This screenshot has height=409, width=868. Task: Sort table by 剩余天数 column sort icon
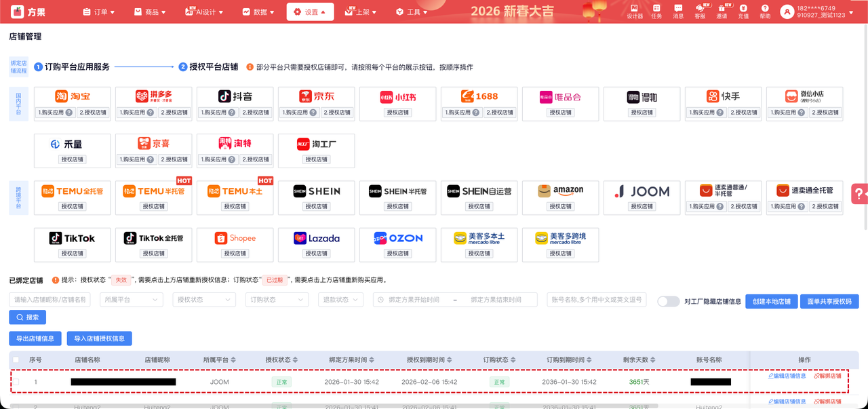pos(653,359)
